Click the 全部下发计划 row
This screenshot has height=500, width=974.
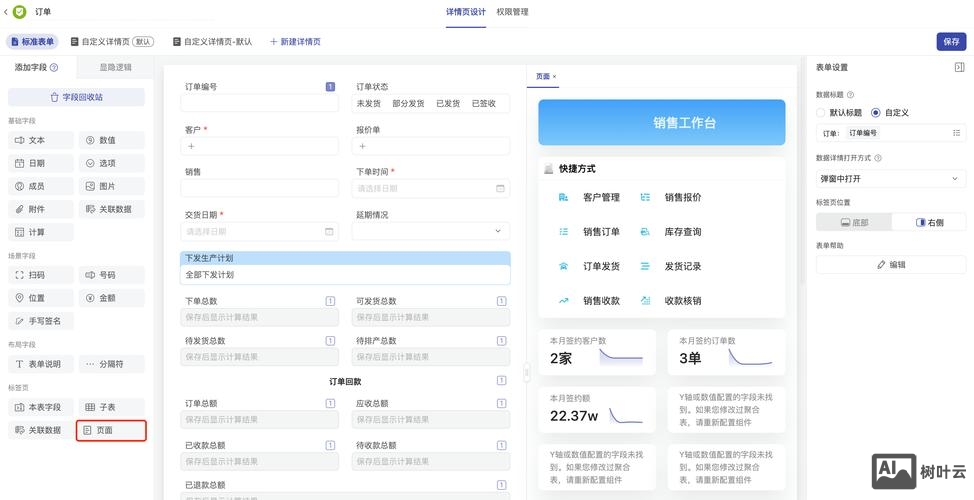click(x=345, y=275)
